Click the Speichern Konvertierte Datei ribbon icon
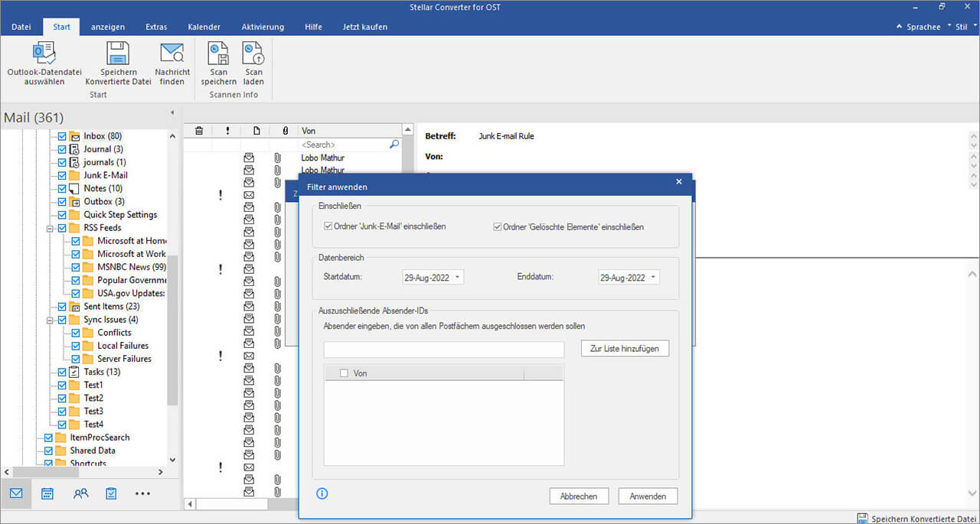 [118, 53]
